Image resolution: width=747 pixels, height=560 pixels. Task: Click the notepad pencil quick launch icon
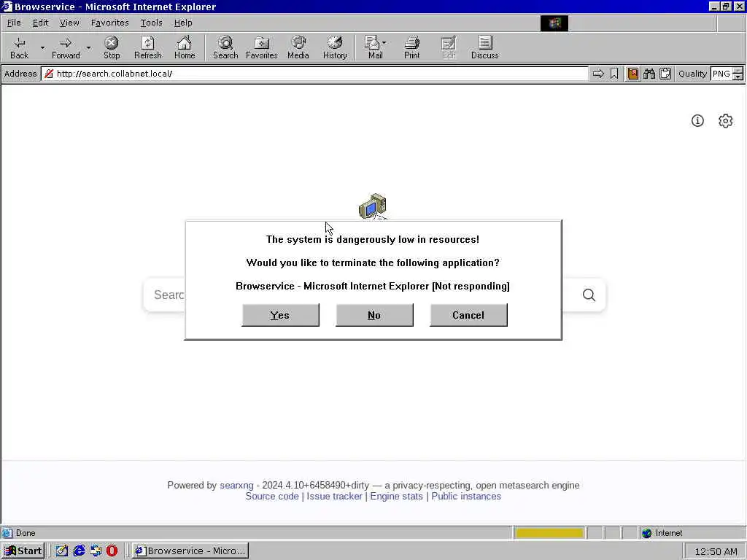[x=62, y=551]
